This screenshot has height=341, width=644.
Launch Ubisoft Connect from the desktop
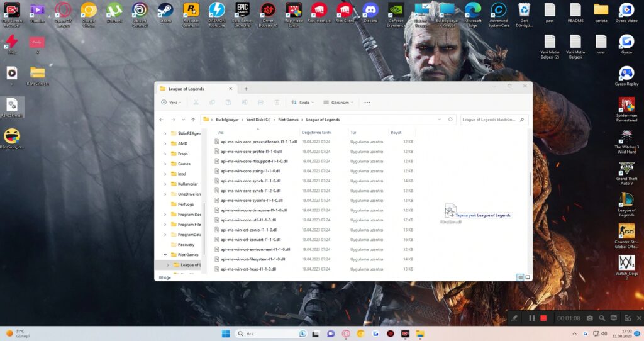(140, 14)
